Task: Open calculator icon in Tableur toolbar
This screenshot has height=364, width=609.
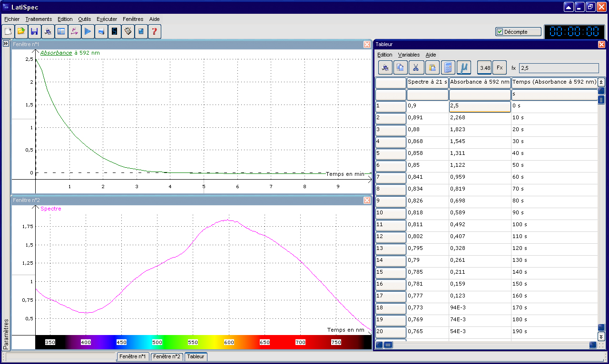Action: [448, 68]
